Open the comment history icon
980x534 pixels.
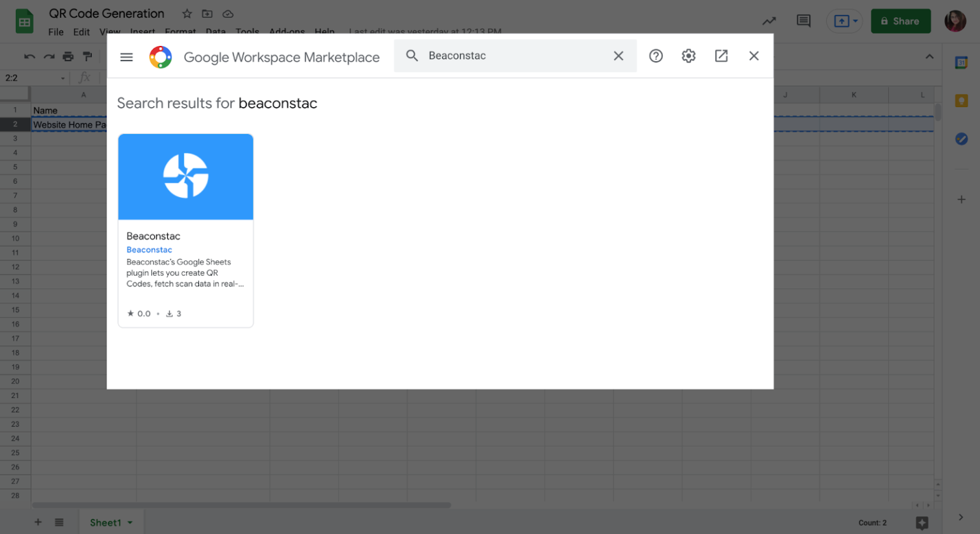pos(803,20)
